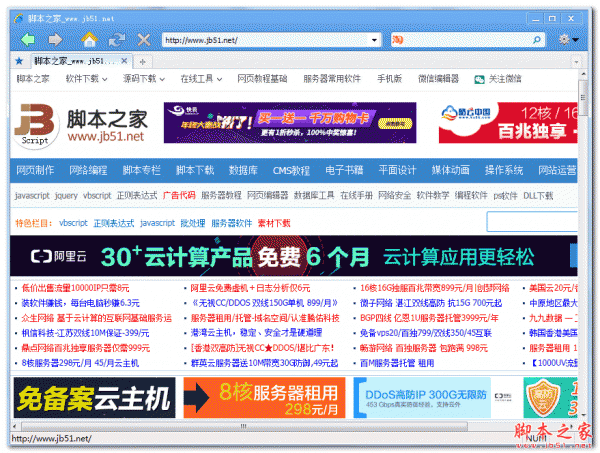Click the 免备案云主机 ad banner
The width and height of the screenshot is (600, 453).
click(95, 398)
